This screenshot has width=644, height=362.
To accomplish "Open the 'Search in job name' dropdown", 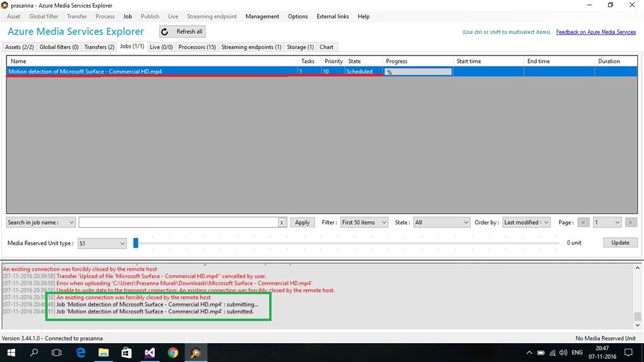I will [x=41, y=222].
